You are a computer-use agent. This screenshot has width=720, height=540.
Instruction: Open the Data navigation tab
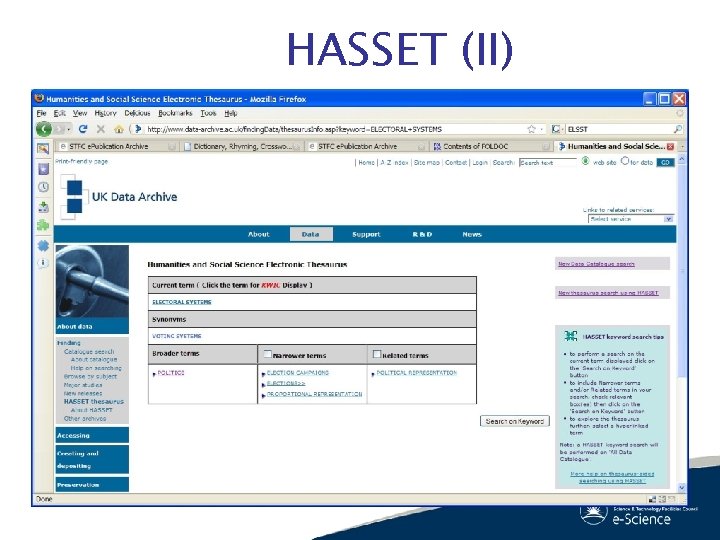(311, 234)
